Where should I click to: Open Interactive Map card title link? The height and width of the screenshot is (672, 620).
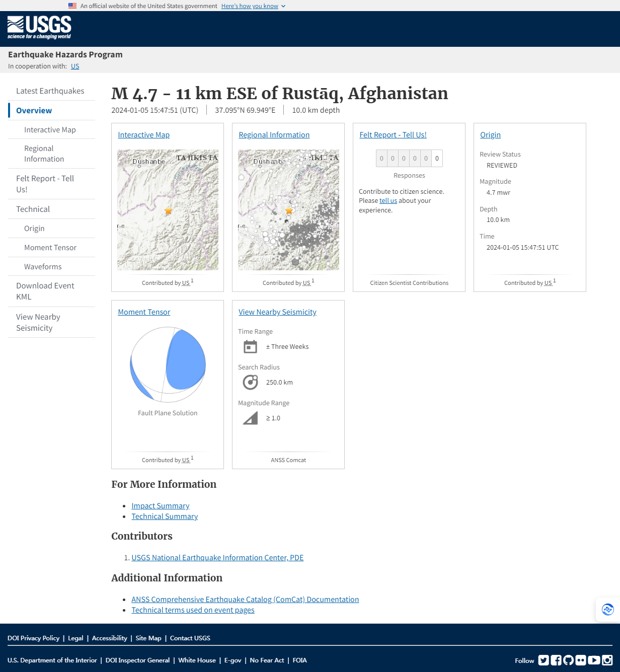point(143,135)
